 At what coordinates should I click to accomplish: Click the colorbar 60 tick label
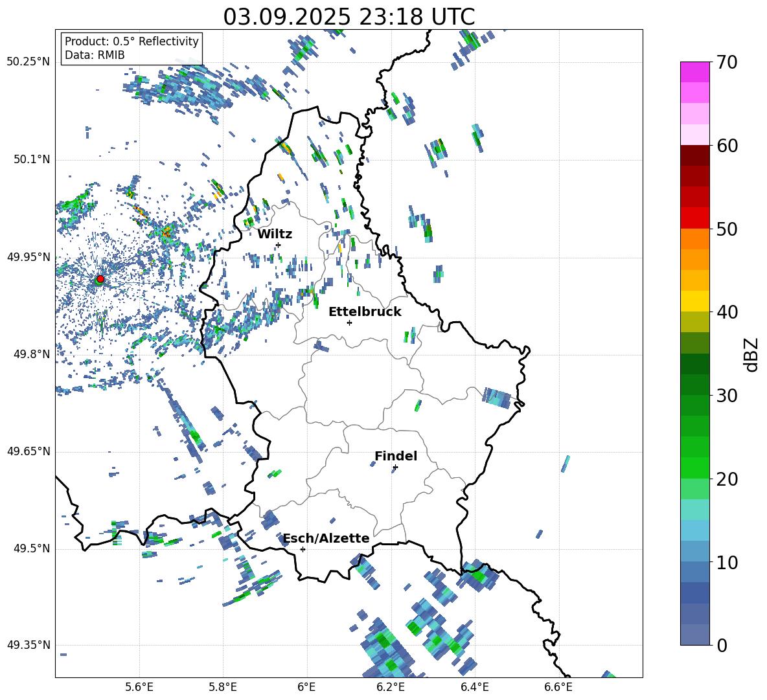727,146
